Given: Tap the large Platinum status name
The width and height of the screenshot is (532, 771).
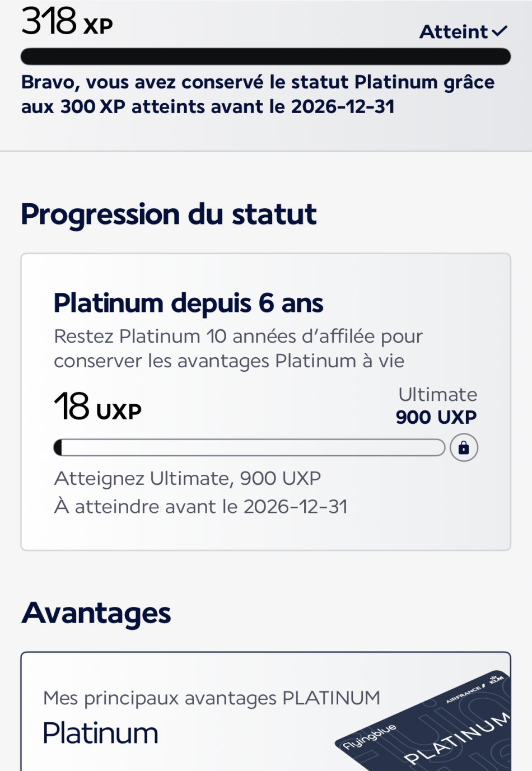Looking at the screenshot, I should [x=101, y=733].
